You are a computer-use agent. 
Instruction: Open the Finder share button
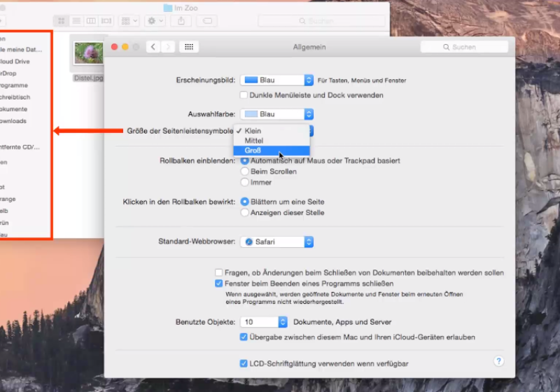tap(181, 21)
